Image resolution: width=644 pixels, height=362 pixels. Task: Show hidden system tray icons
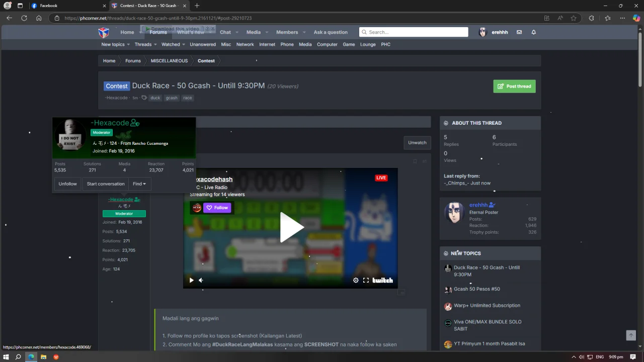(574, 357)
